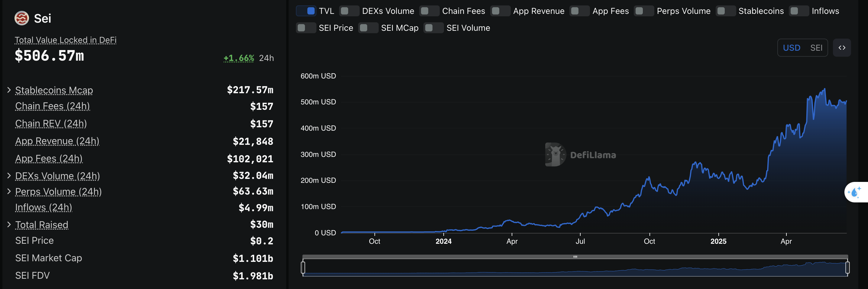Enable the Perps Volume toggle
The height and width of the screenshot is (289, 868).
643,11
